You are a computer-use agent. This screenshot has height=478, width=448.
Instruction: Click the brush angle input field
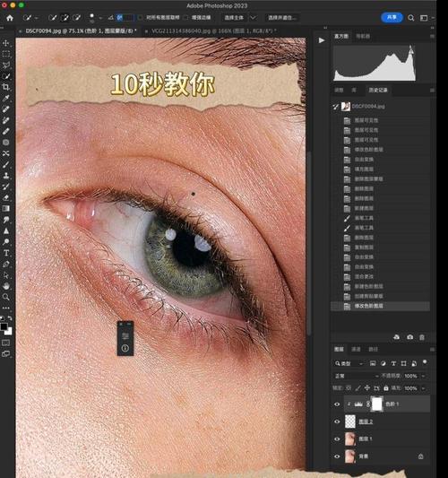coord(125,18)
